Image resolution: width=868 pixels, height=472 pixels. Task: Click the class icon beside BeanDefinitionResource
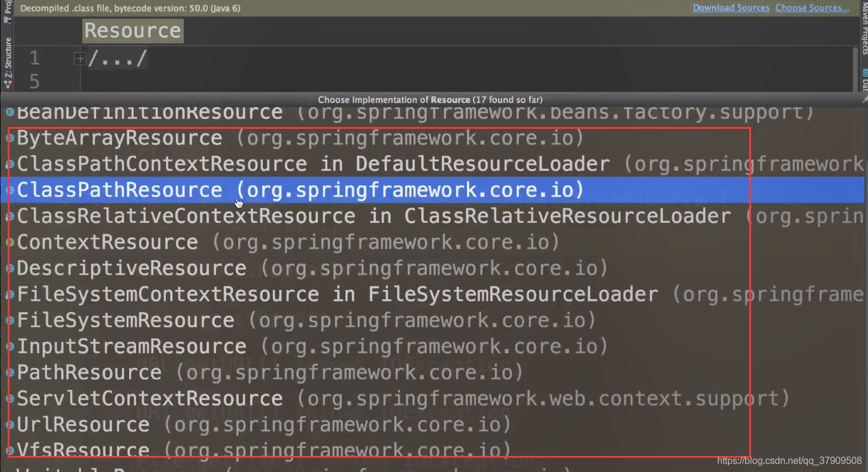9,112
